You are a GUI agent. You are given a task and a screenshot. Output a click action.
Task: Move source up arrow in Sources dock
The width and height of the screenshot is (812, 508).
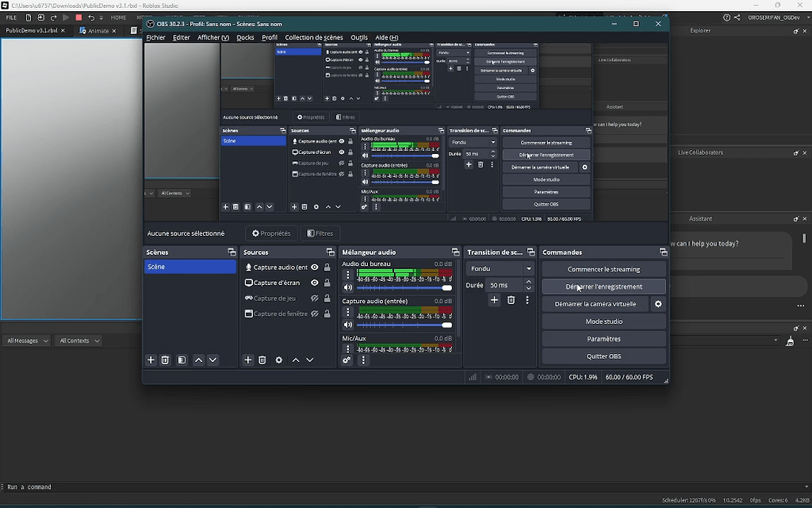click(296, 360)
